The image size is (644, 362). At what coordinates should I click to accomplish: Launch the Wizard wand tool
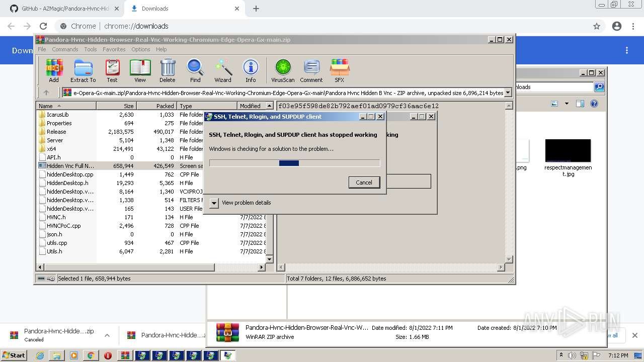[223, 70]
